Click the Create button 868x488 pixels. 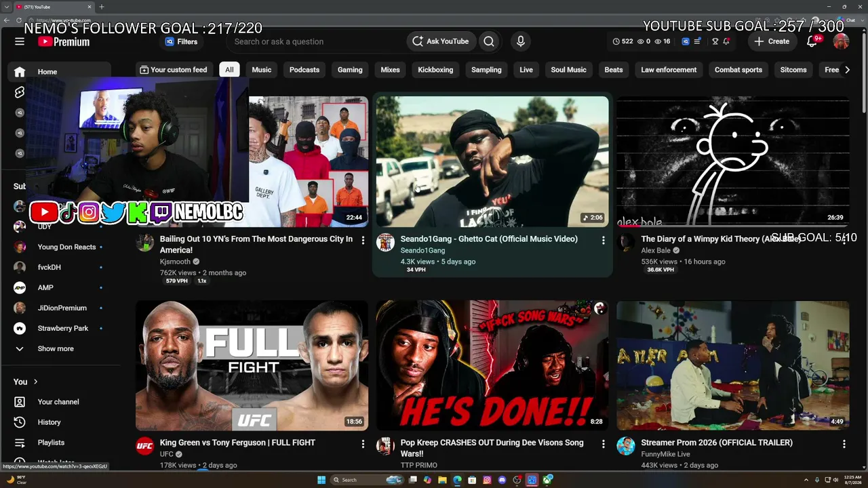(772, 41)
